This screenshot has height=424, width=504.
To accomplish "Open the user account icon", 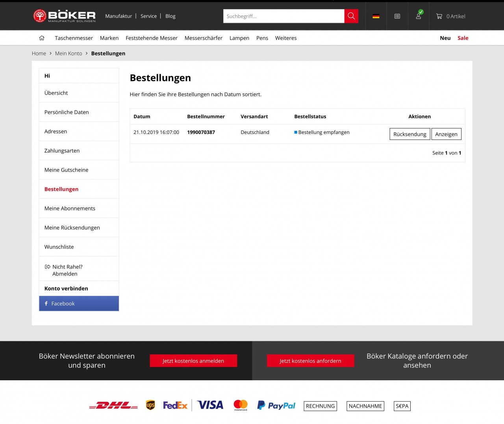I will pos(419,16).
